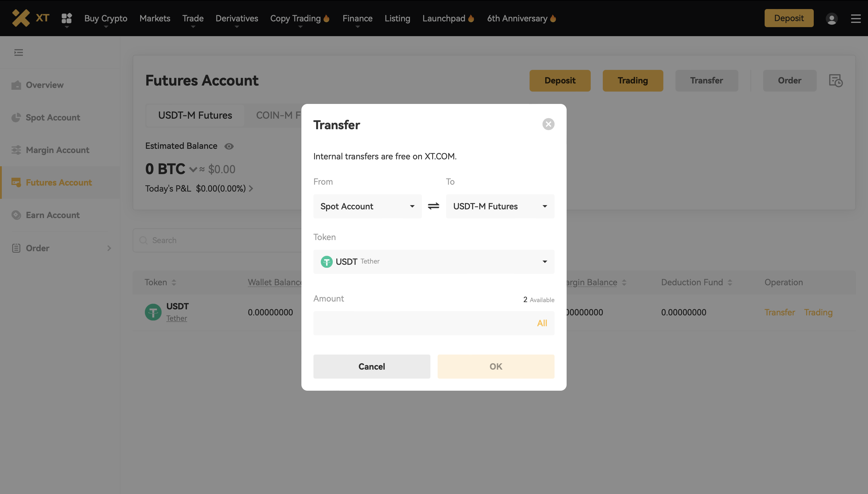
Task: Open the Derivatives nav menu
Action: point(237,18)
